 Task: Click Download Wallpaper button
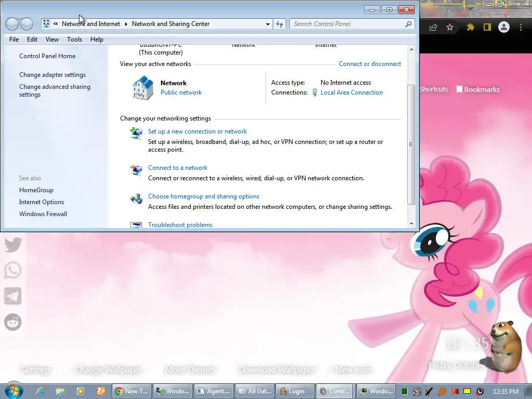(276, 370)
